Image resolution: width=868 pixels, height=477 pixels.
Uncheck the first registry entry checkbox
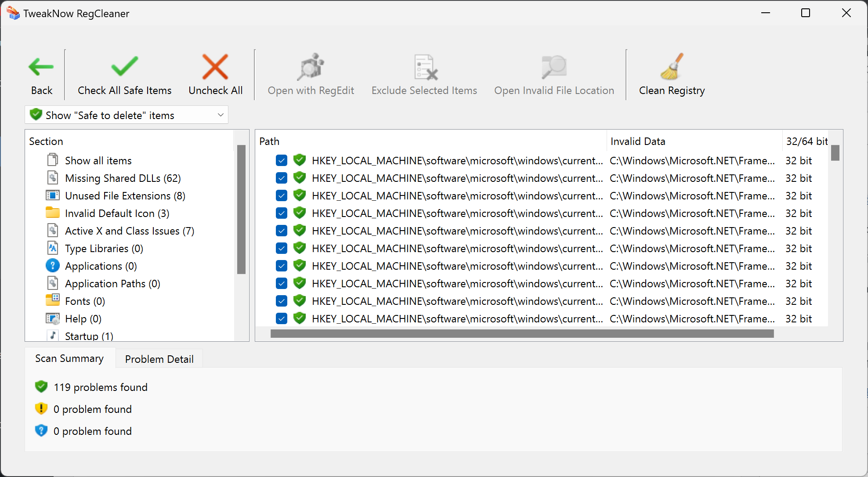[x=282, y=160]
